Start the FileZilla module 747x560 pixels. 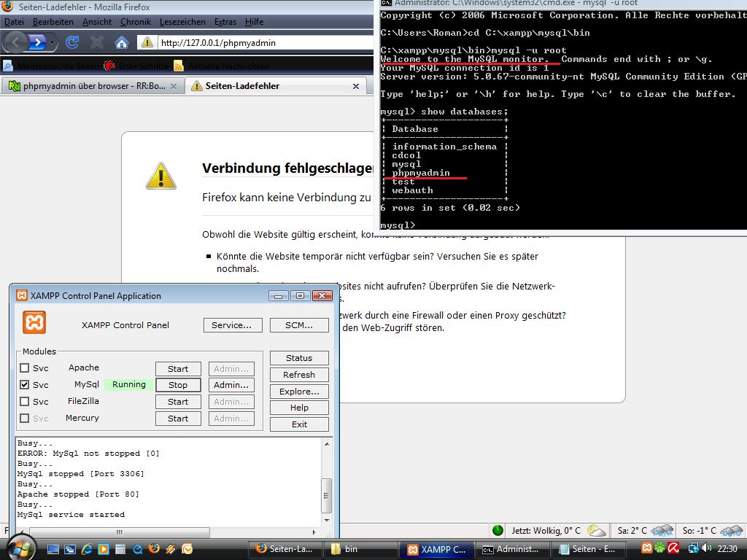(178, 402)
